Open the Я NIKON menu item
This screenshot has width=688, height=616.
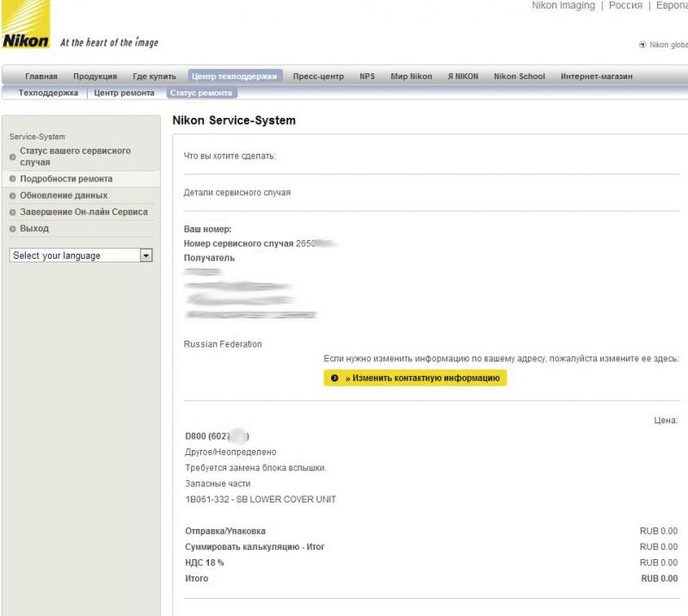click(463, 76)
